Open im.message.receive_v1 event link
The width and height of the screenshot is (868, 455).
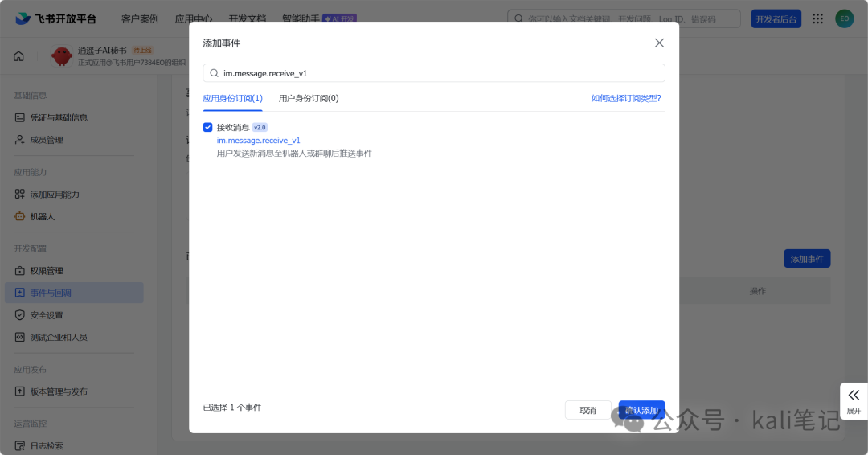[x=259, y=141]
